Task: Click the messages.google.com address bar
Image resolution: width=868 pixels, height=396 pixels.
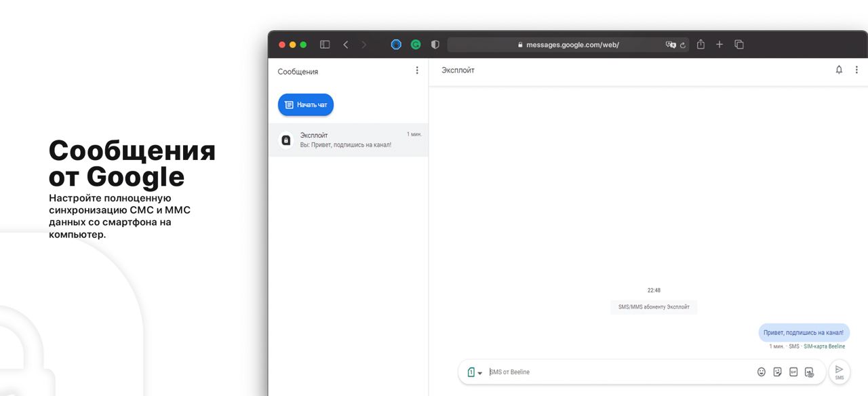Action: (568, 45)
